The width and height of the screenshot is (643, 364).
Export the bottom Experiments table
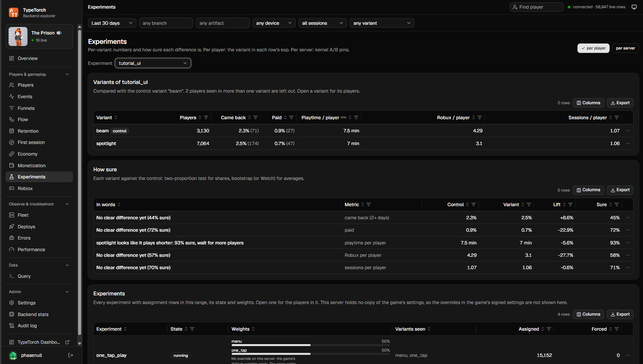coord(620,315)
